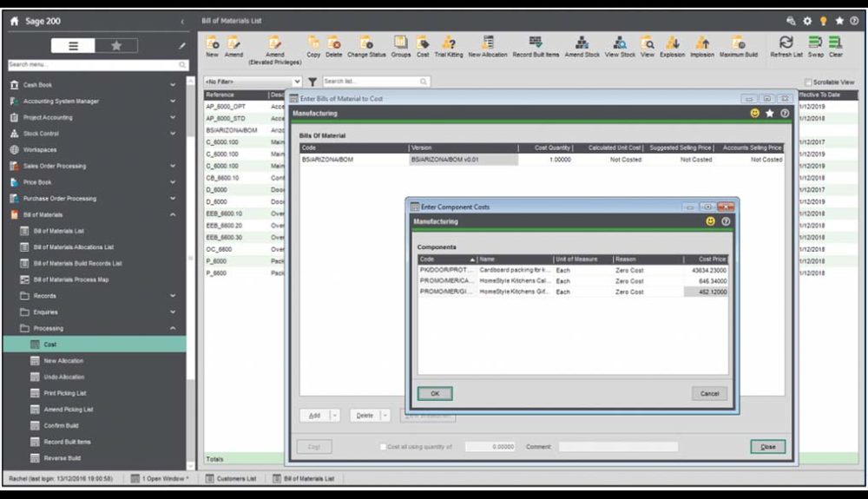Click the Close button in cost window
The image size is (868, 499).
pyautogui.click(x=768, y=446)
